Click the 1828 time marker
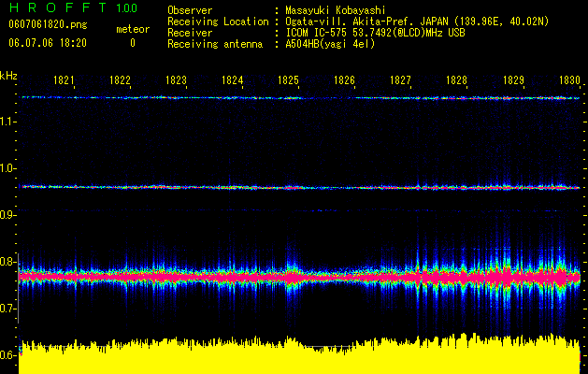 click(x=457, y=80)
